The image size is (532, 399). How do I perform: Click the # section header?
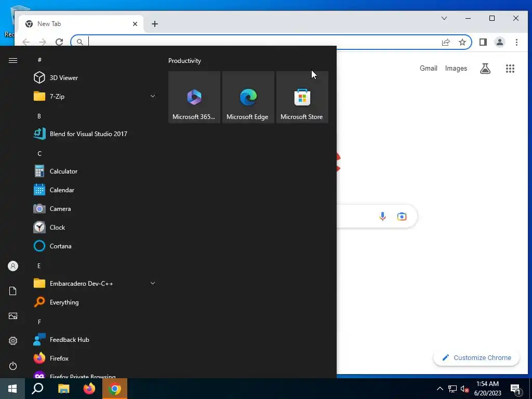click(x=39, y=60)
